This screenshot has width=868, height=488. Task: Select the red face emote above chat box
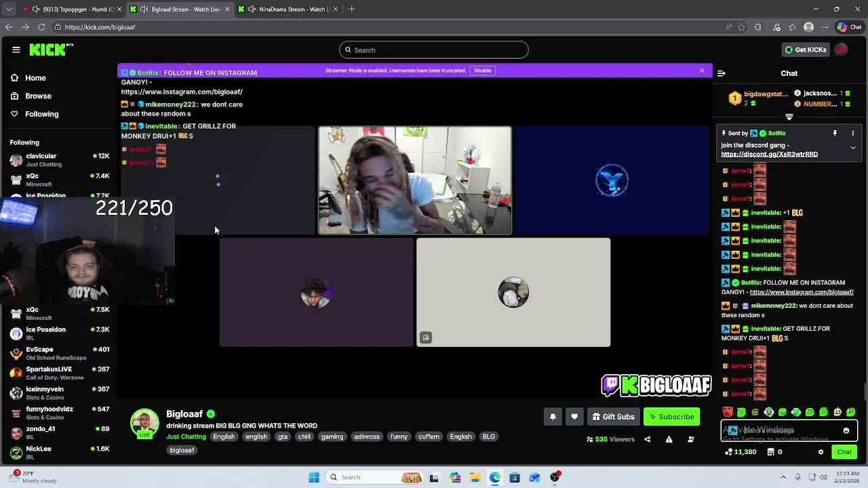[x=728, y=412]
